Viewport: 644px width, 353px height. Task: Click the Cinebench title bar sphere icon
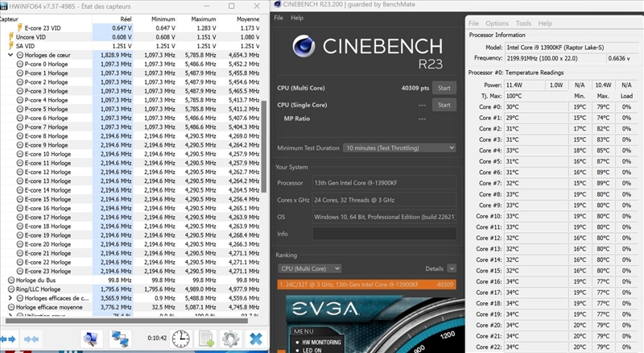[277, 4]
